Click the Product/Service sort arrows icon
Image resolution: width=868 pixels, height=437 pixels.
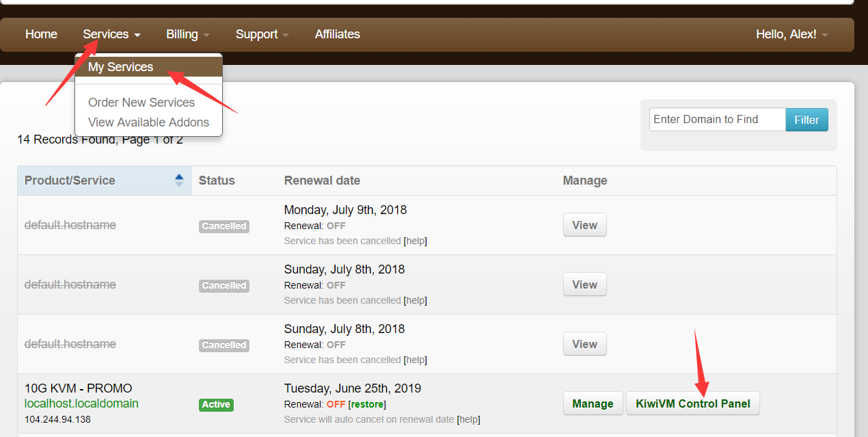tap(179, 181)
